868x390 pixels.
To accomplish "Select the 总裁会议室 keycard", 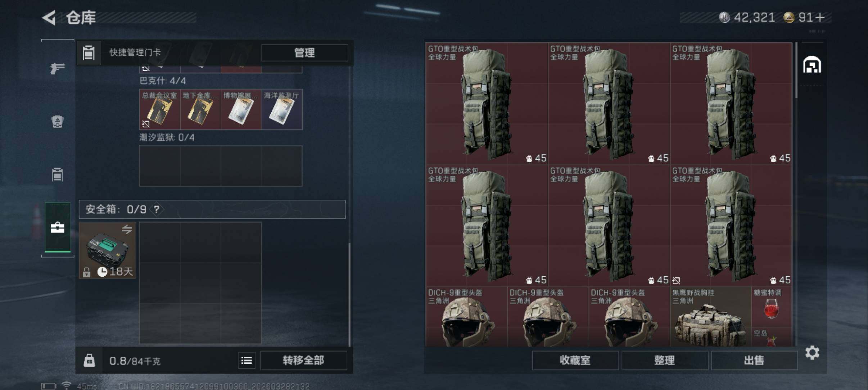I will pyautogui.click(x=160, y=109).
